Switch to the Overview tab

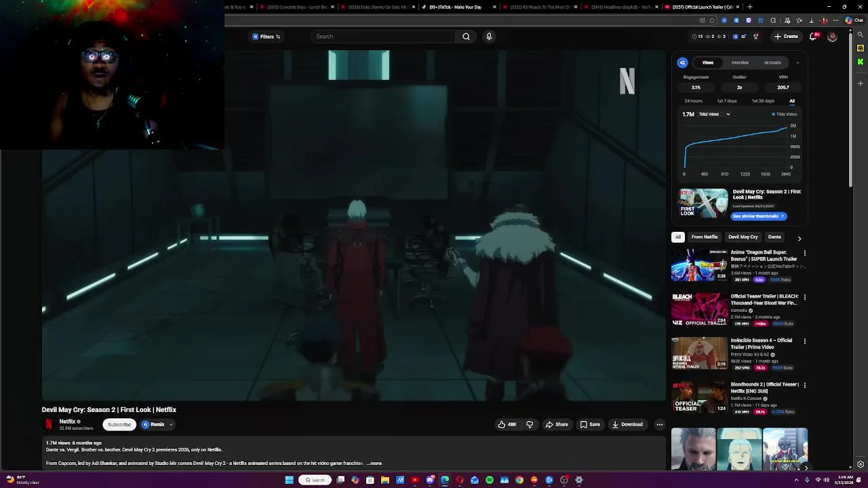point(740,62)
